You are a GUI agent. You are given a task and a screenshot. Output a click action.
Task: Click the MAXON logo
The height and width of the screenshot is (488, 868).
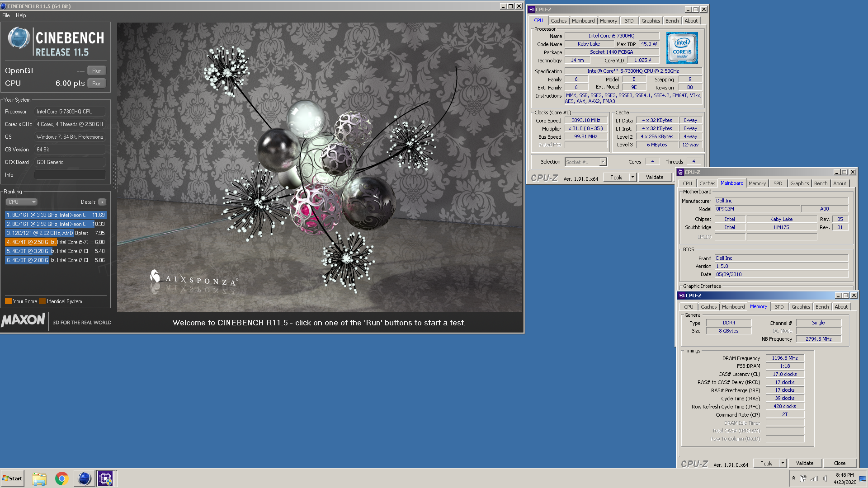24,320
